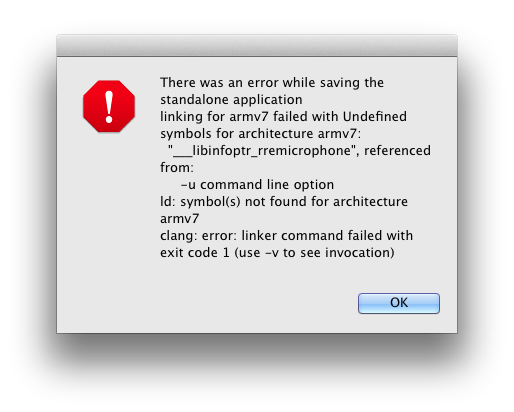Click empty dialog area left of OK

[207, 303]
